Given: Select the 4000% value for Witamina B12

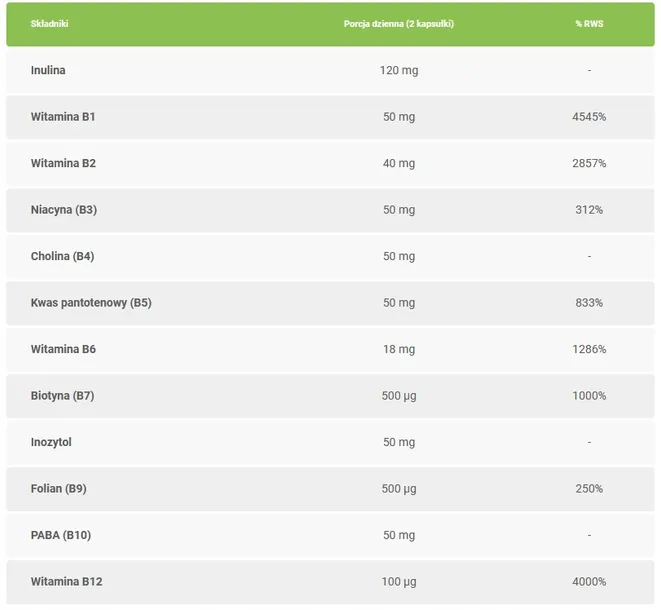Looking at the screenshot, I should tap(589, 581).
